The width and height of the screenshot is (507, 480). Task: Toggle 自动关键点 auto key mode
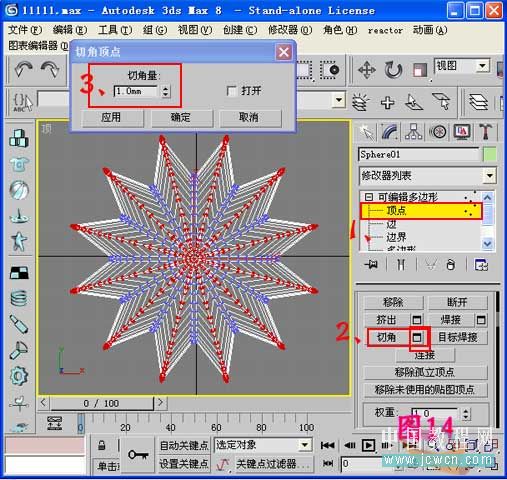(x=184, y=445)
